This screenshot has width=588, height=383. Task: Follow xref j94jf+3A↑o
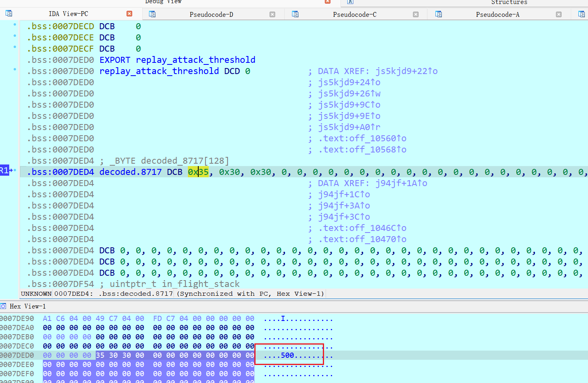coord(344,206)
